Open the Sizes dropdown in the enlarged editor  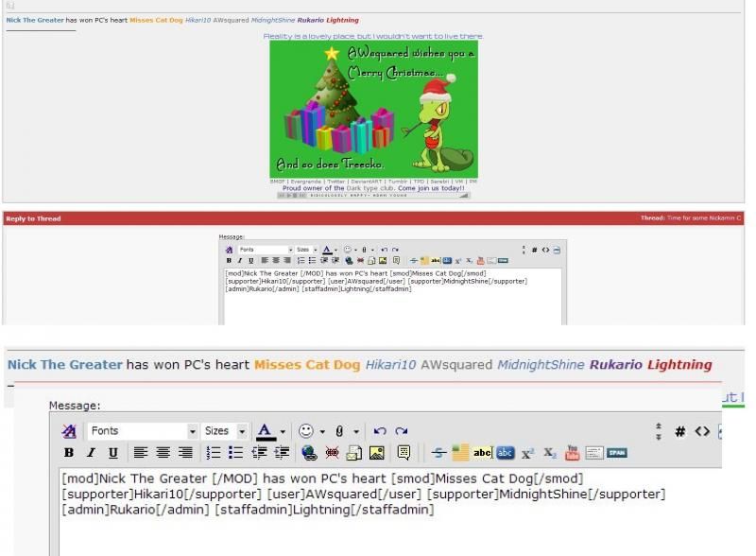coord(224,431)
